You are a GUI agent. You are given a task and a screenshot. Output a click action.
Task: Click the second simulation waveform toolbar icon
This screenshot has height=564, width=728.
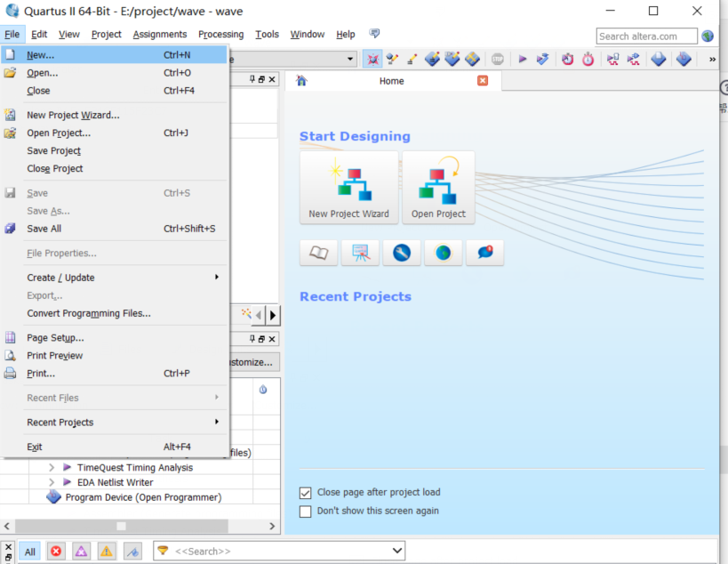click(x=633, y=59)
